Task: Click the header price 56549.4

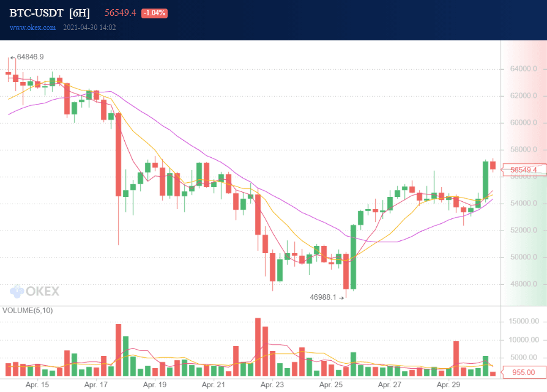Action: (120, 13)
